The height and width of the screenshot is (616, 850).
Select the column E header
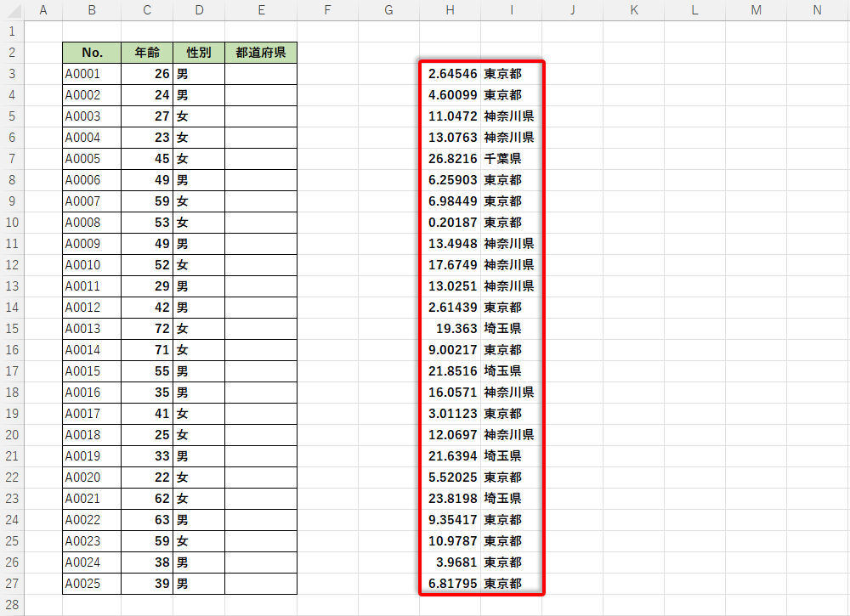(x=261, y=9)
